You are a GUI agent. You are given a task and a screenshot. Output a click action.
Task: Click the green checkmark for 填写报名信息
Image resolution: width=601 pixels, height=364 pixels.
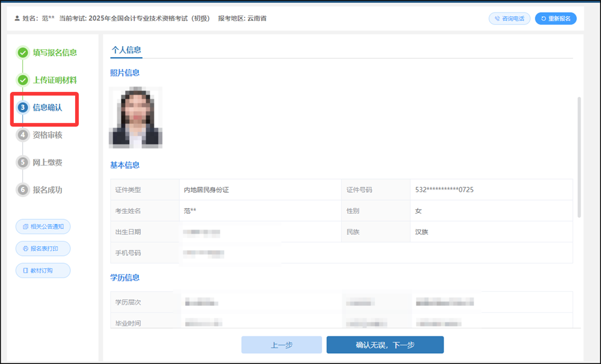(x=23, y=52)
